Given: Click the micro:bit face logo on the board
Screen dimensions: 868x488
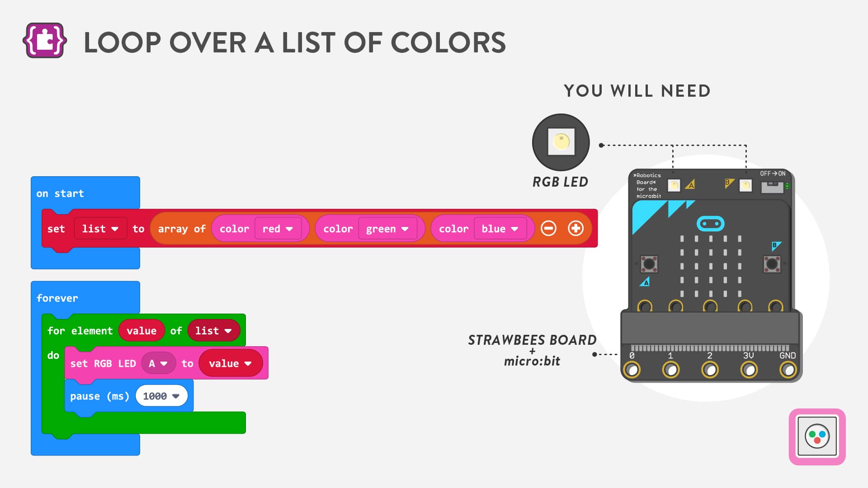Looking at the screenshot, I should coord(710,224).
